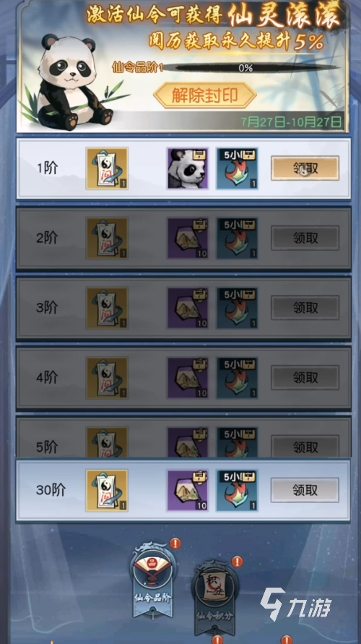This screenshot has height=644, width=361.
Task: Select the talisman scroll icon in 30阶 row
Action: (x=107, y=490)
